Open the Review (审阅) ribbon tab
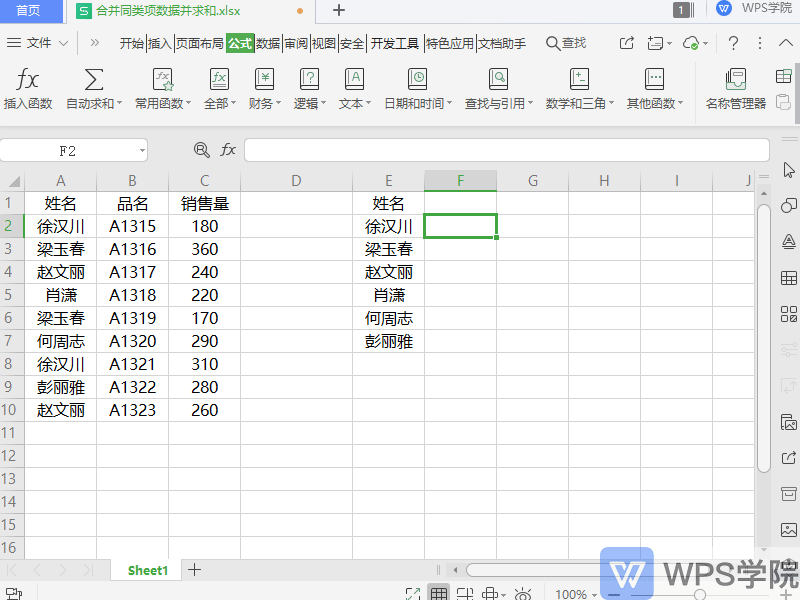 tap(296, 43)
